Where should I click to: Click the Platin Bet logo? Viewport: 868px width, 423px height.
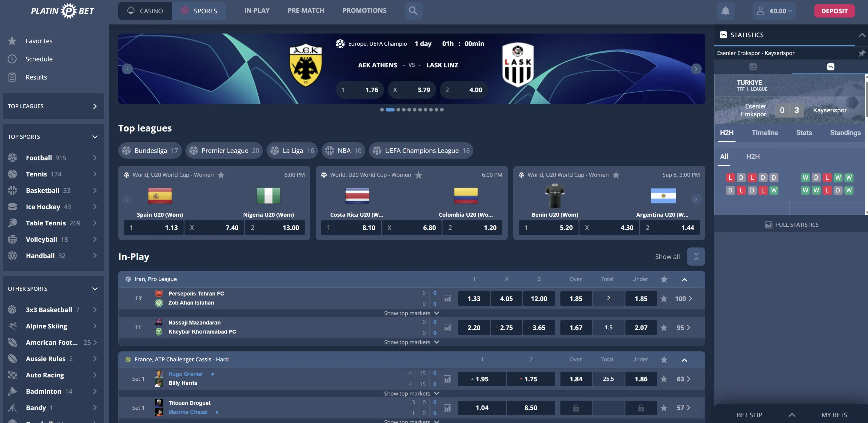pyautogui.click(x=63, y=11)
